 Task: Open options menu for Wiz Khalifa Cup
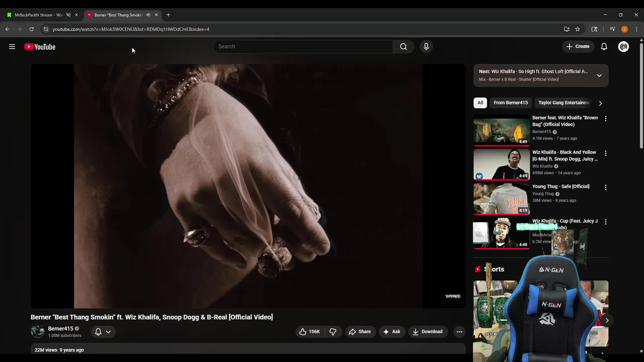tap(606, 222)
